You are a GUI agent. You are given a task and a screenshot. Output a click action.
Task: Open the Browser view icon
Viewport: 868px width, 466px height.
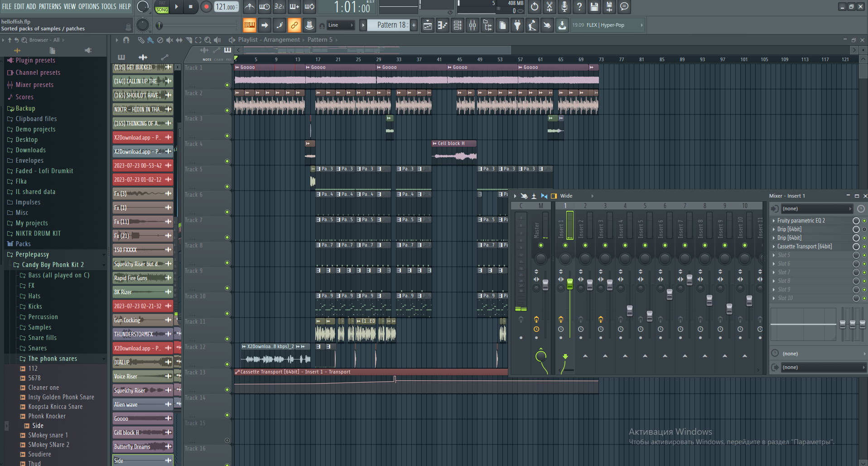coord(487,25)
